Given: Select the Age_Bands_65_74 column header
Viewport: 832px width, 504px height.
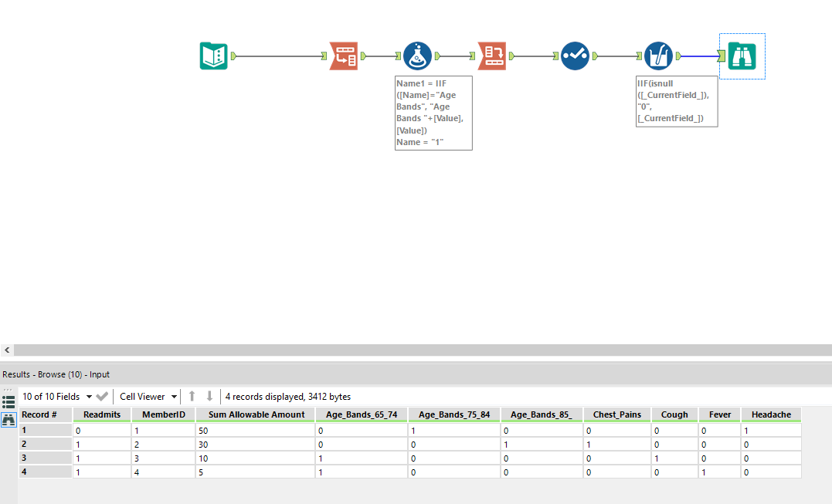Looking at the screenshot, I should pyautogui.click(x=362, y=414).
